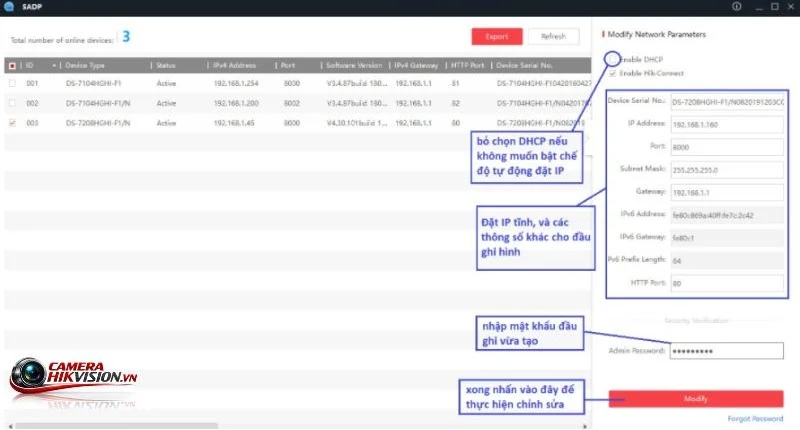Image resolution: width=800 pixels, height=430 pixels.
Task: Sort by Status column header
Action: point(165,65)
